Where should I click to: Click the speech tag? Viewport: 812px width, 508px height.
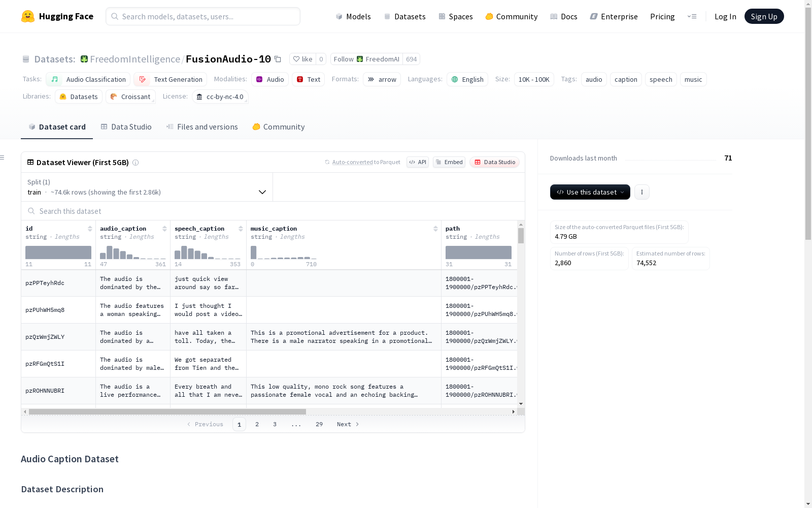[661, 79]
